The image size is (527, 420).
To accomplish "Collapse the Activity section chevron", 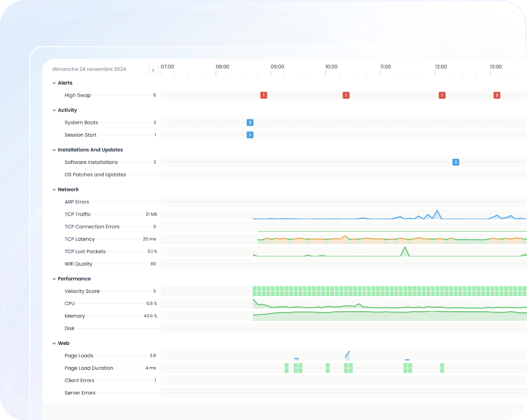I will [54, 110].
